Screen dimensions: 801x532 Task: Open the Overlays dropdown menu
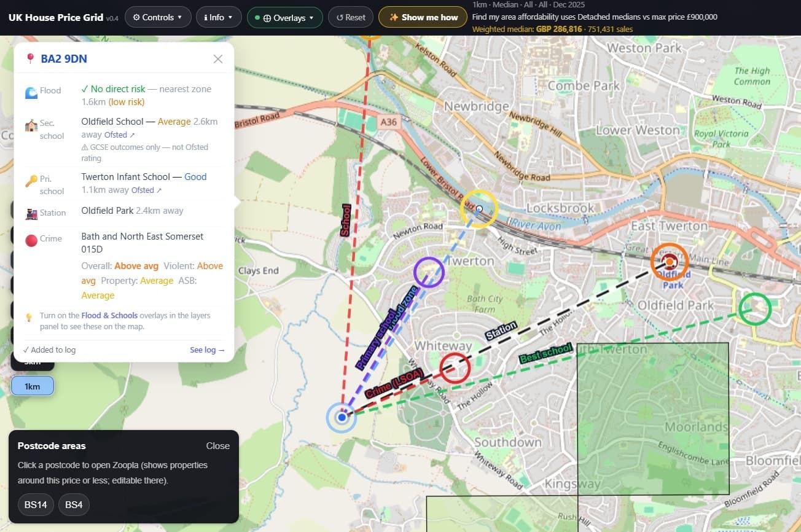pyautogui.click(x=284, y=17)
